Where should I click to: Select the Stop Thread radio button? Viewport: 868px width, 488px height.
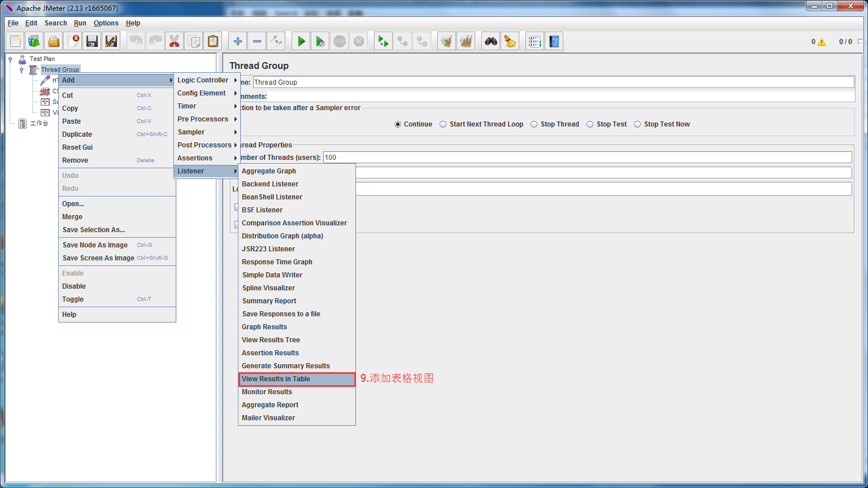pos(534,124)
